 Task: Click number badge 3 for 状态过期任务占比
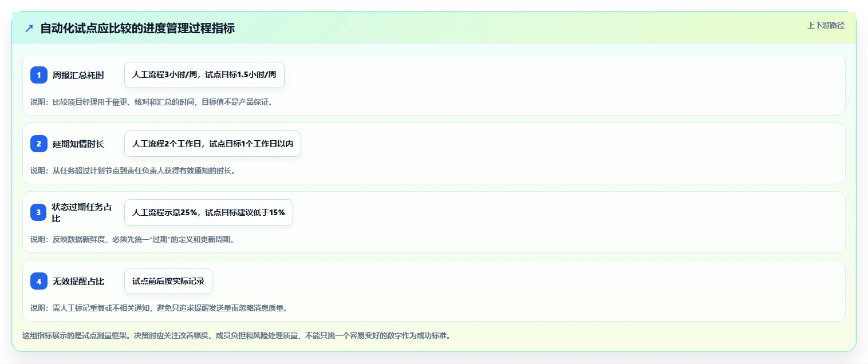point(39,212)
